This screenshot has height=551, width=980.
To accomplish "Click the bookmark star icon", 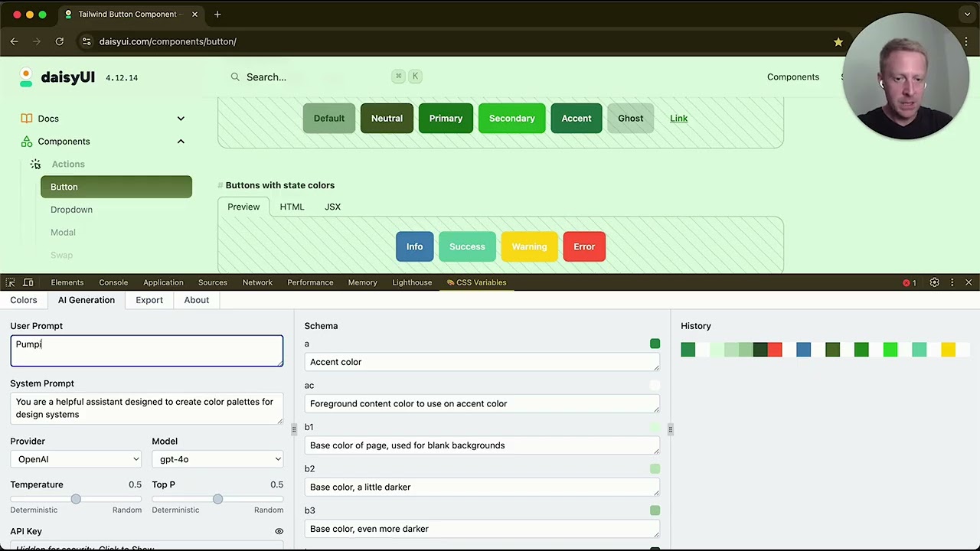I will (838, 41).
